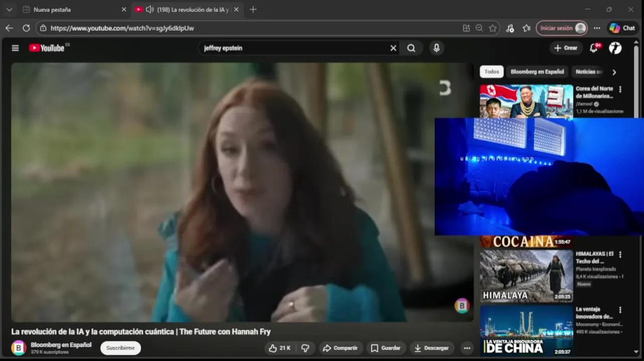The image size is (644, 361).
Task: Open the DE CHINA video thumbnail
Action: coord(526,331)
